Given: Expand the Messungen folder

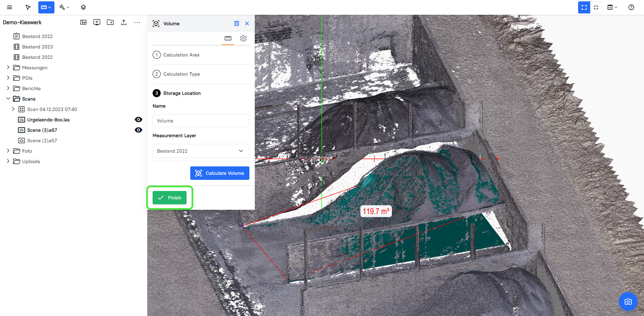Looking at the screenshot, I should (8, 68).
